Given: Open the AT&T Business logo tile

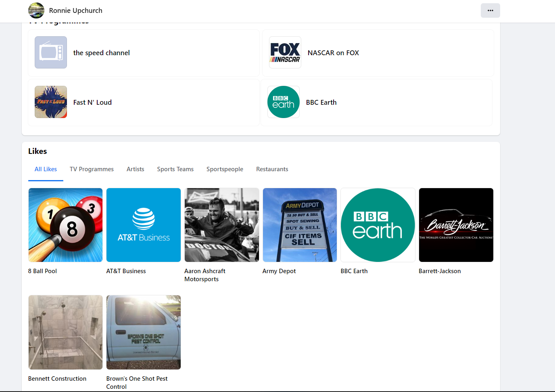Looking at the screenshot, I should point(144,225).
